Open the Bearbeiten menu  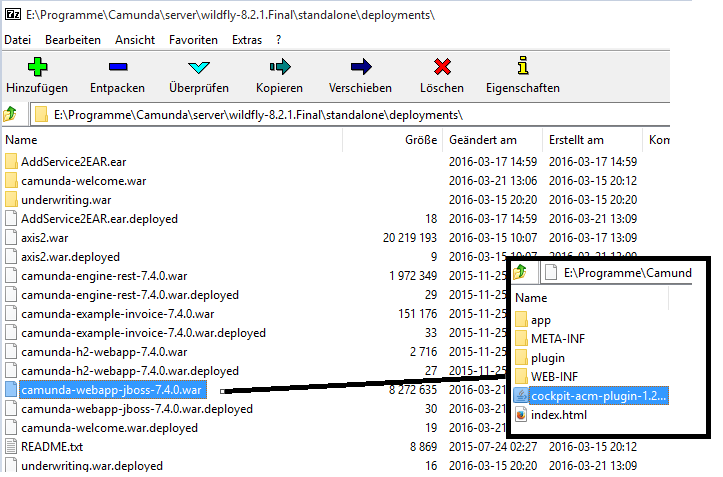[x=73, y=40]
